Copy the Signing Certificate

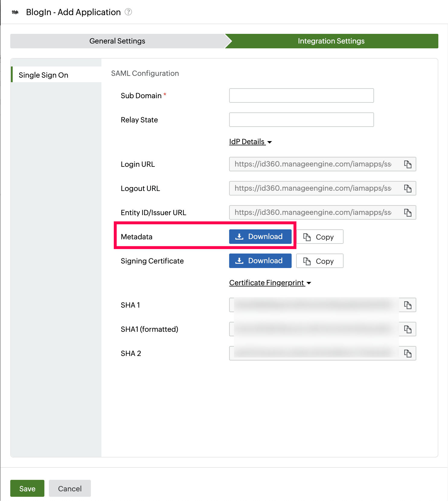(320, 261)
